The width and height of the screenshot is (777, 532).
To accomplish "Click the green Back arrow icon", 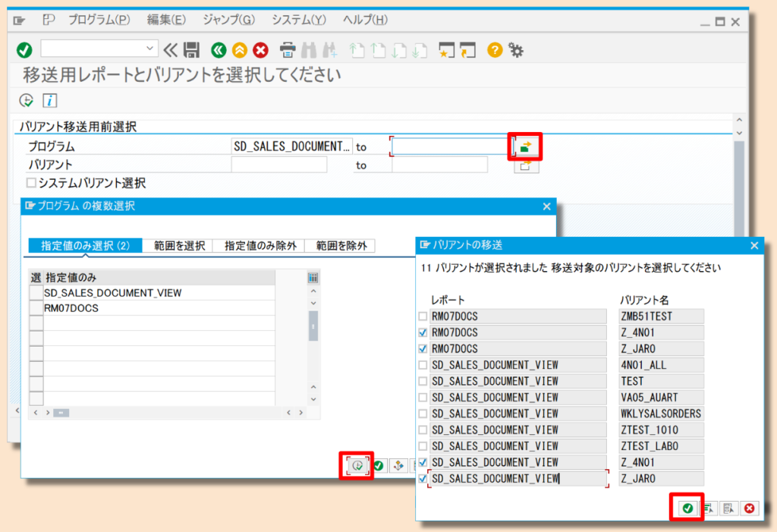I will point(219,49).
